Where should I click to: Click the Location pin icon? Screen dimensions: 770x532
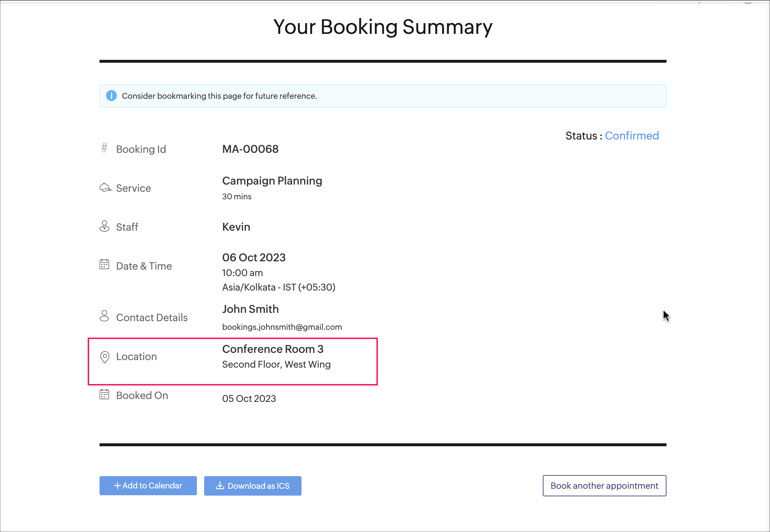[x=105, y=357]
